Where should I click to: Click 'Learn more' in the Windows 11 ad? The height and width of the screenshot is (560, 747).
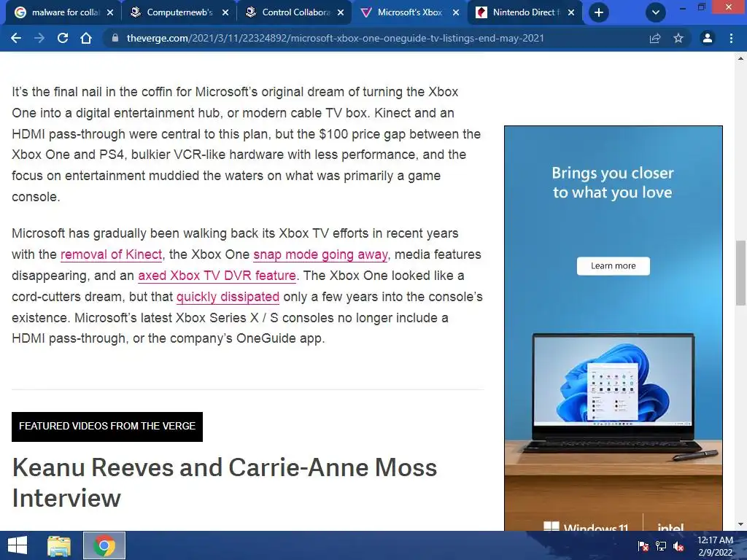pos(613,265)
